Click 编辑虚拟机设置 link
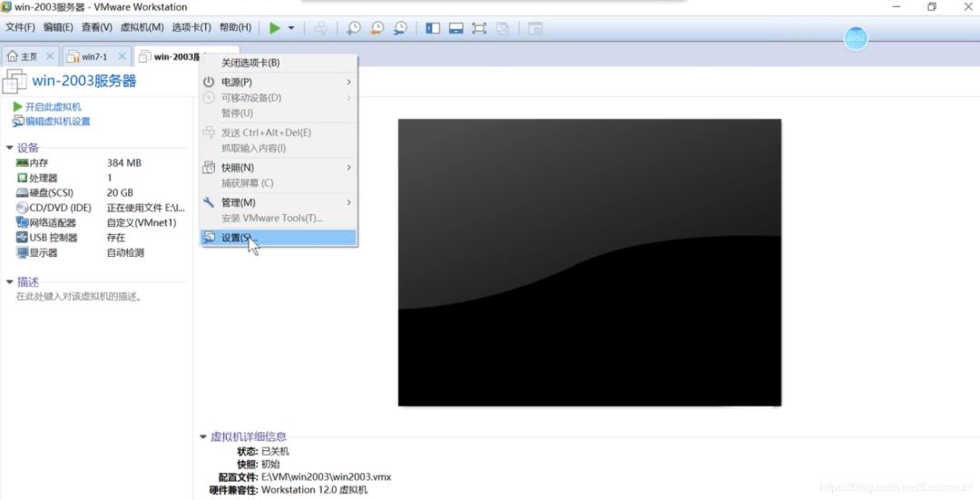 [x=57, y=122]
